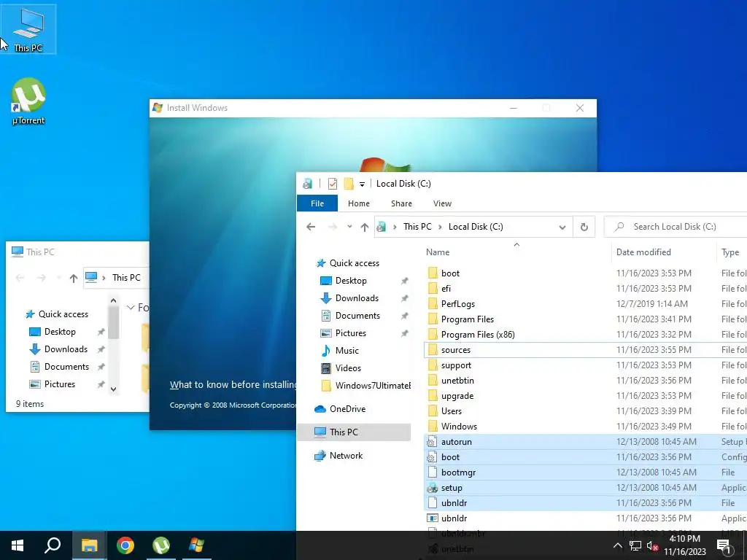Refresh the Local Disk (C:) view
This screenshot has width=747, height=560.
584,227
